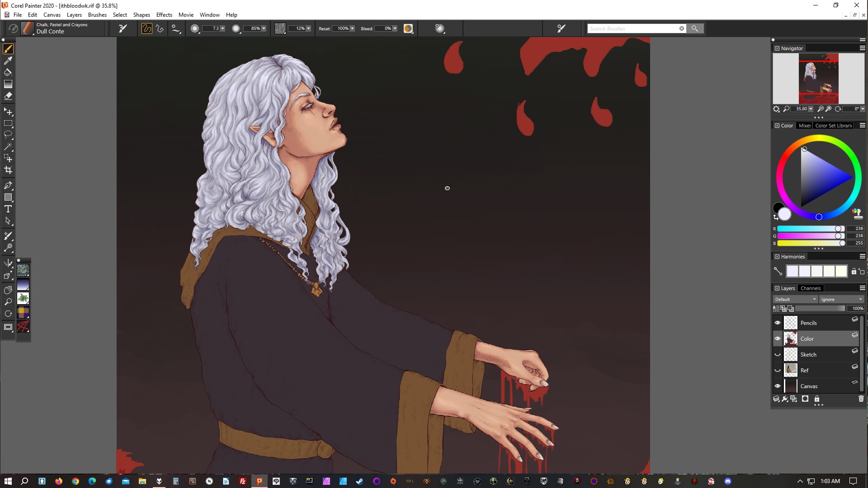Open the Ignore composite depth dropdown
Viewport: 868px width, 488px height.
tap(841, 299)
